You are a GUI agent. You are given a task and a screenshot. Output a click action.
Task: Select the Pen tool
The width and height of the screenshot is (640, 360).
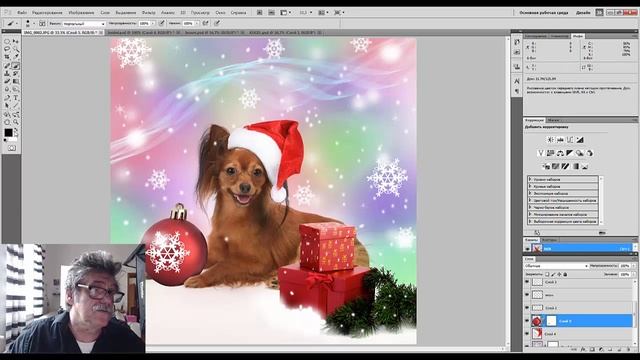(7, 97)
